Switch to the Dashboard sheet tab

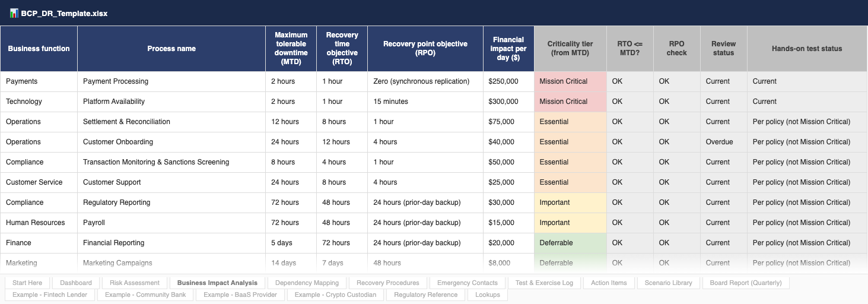[x=76, y=283]
